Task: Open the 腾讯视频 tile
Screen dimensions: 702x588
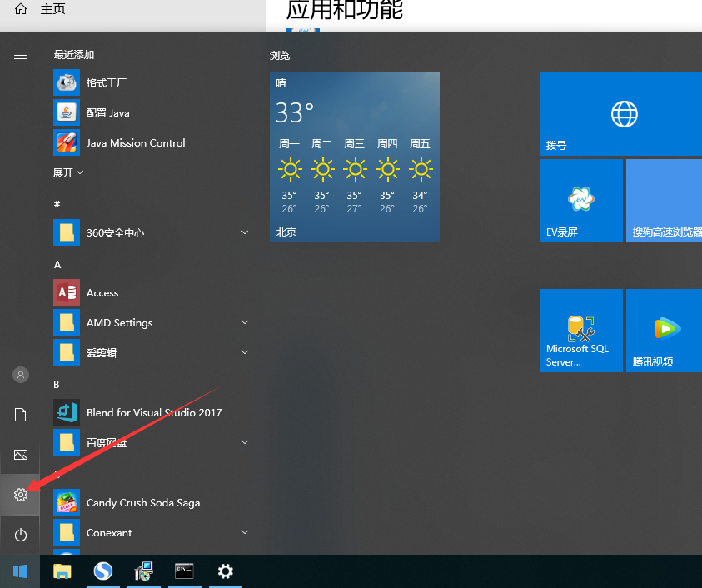Action: coord(664,331)
